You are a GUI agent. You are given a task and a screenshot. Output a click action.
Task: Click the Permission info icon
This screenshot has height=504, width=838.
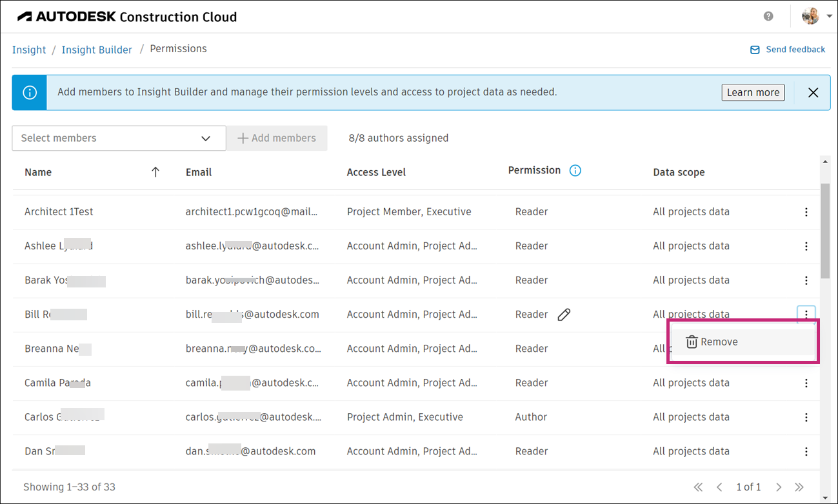point(575,171)
